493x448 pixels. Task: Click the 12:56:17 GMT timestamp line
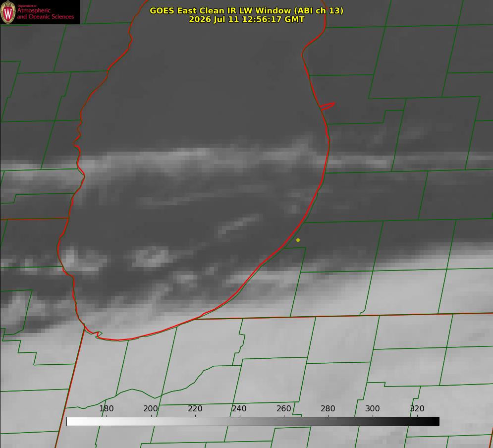(247, 19)
